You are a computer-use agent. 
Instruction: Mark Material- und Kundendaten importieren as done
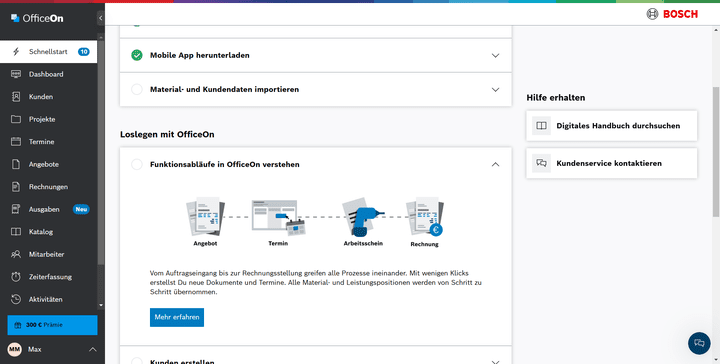(137, 89)
